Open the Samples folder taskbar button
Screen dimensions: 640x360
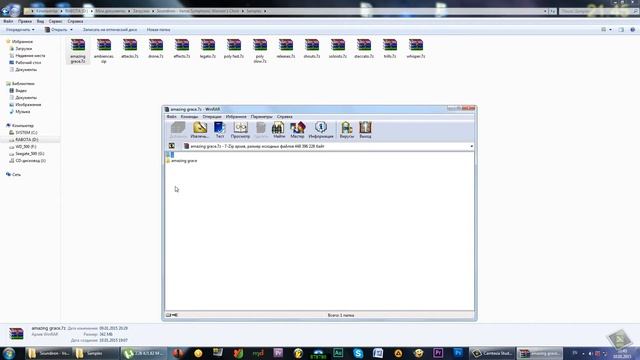click(94, 353)
